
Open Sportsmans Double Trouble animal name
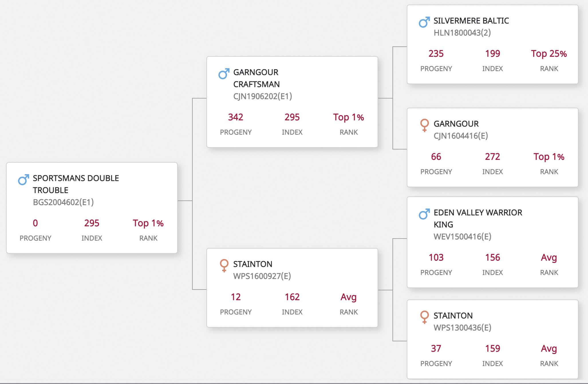point(76,184)
